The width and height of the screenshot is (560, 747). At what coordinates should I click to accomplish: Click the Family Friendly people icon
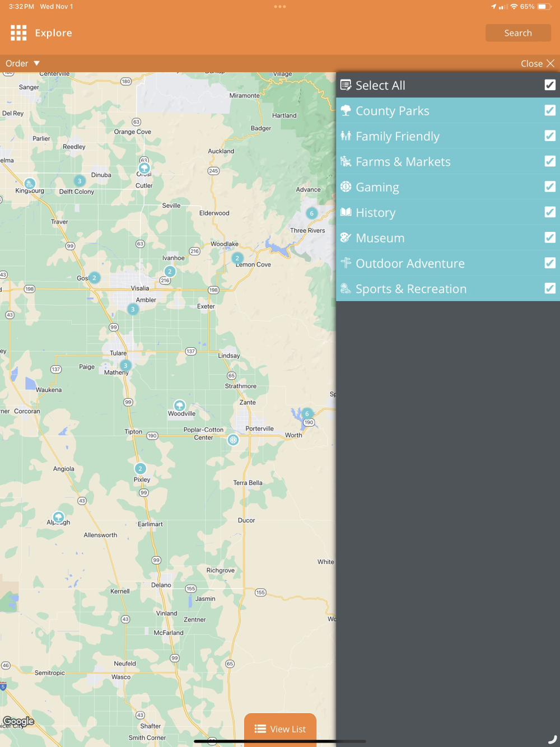(x=346, y=136)
